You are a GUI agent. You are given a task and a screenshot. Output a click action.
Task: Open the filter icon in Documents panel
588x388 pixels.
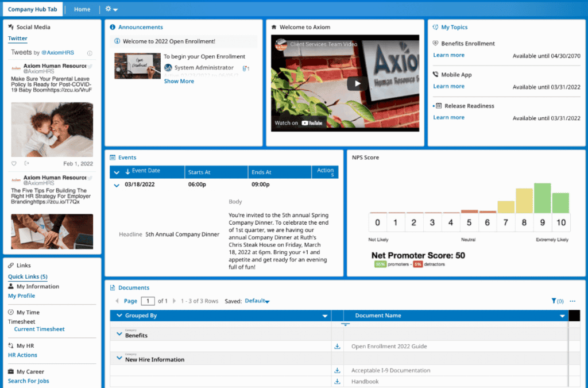coord(554,301)
